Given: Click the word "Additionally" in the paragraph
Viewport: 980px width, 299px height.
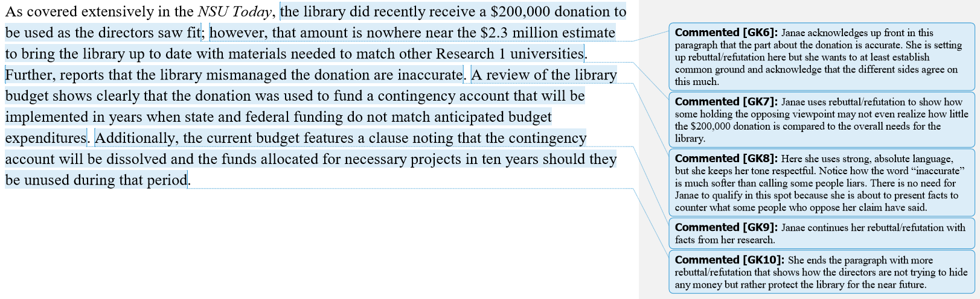Looking at the screenshot, I should click(136, 139).
